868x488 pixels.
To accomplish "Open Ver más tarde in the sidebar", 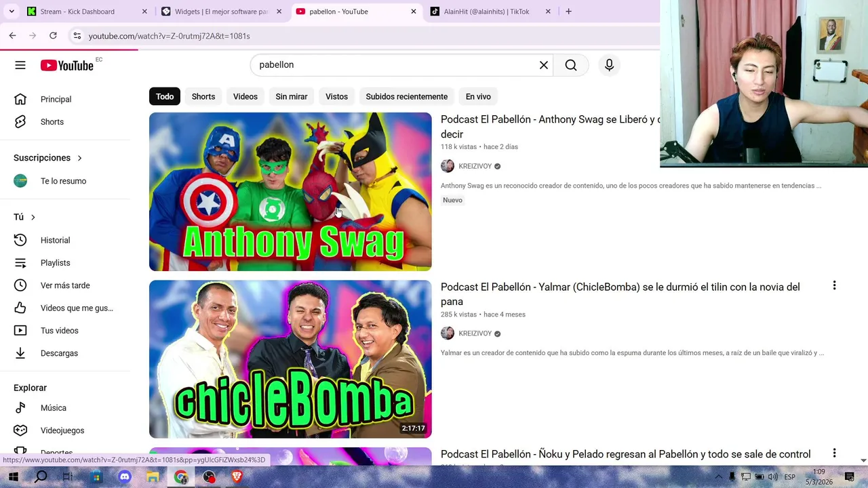I will coord(65,285).
